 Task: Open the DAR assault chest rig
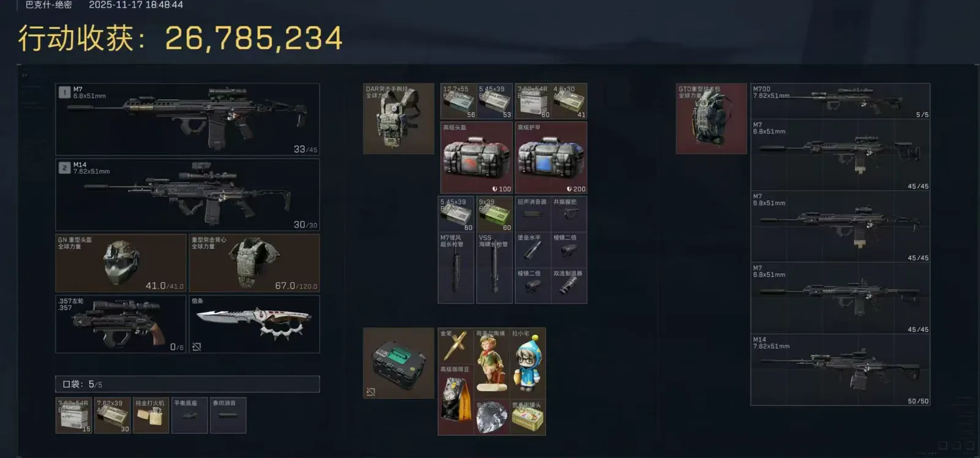click(399, 118)
